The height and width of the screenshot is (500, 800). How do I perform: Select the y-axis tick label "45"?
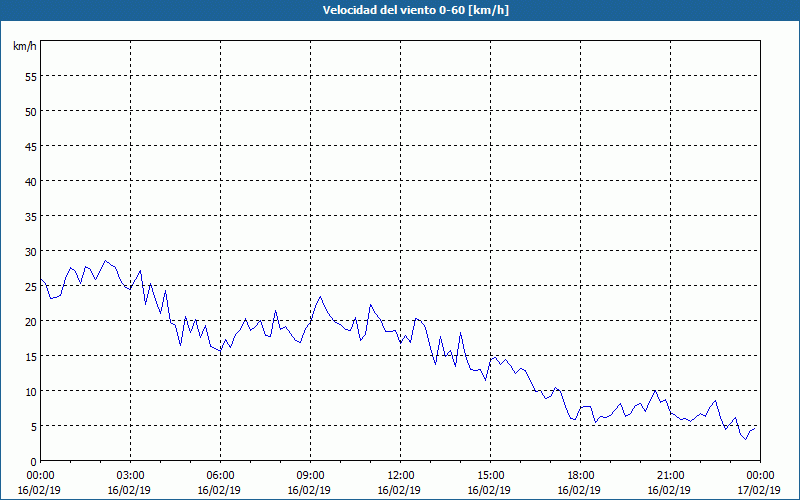point(31,147)
